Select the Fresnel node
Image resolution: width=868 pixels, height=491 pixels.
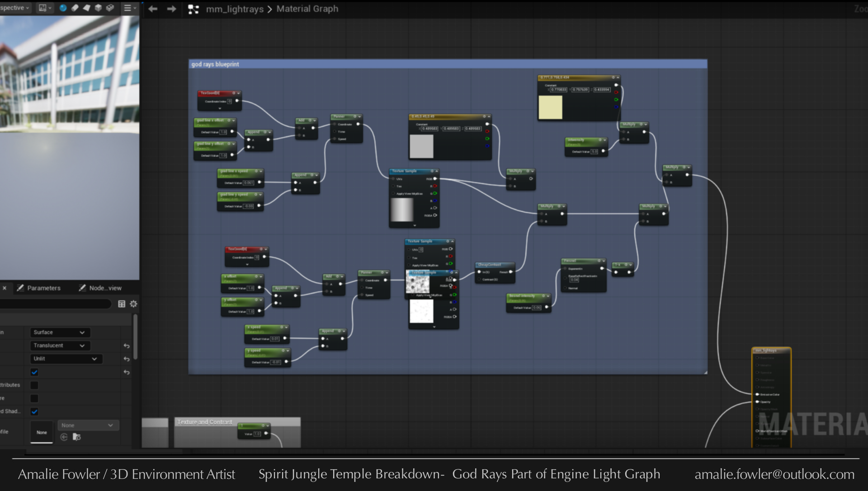[x=584, y=275]
